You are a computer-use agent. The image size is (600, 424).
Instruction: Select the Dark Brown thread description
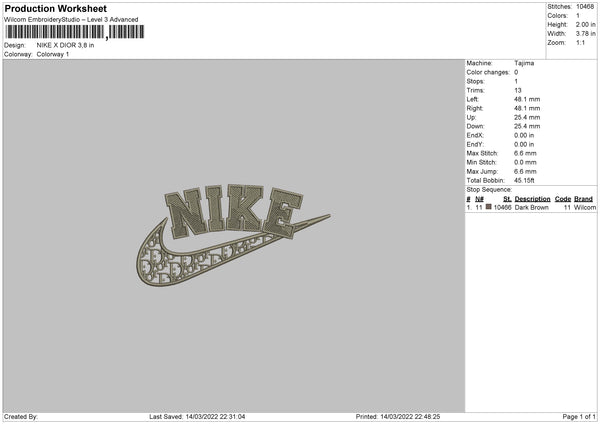[532, 207]
